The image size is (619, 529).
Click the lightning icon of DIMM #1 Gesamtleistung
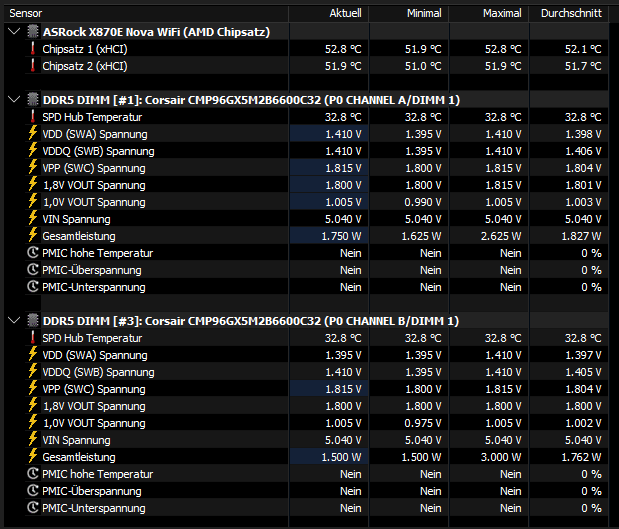pyautogui.click(x=33, y=235)
